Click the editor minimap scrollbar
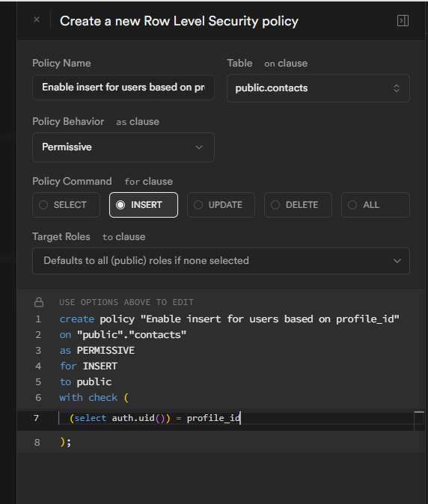The image size is (428, 504). click(x=419, y=420)
